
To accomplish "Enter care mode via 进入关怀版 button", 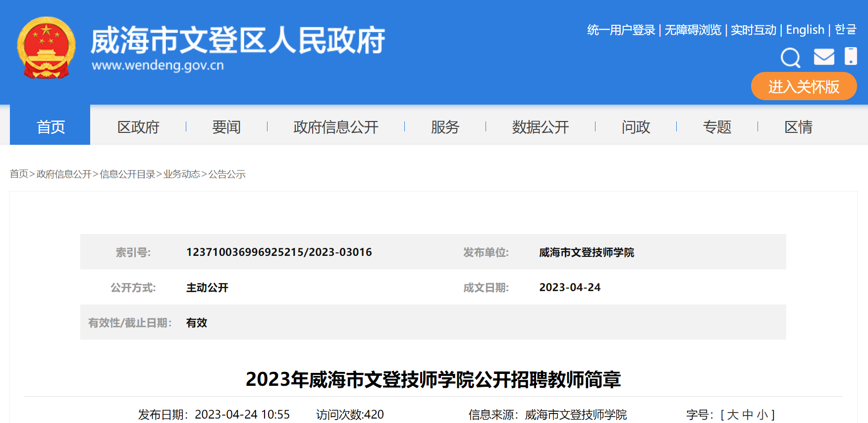I will 804,87.
